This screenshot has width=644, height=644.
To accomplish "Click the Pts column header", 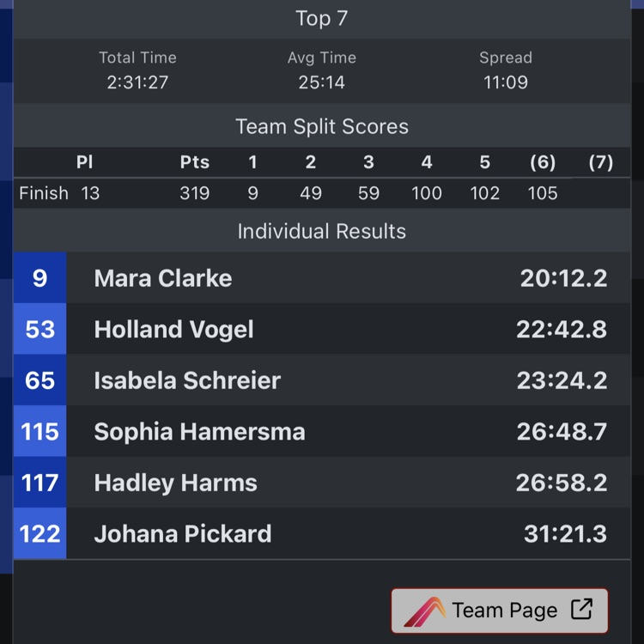I will click(x=194, y=162).
